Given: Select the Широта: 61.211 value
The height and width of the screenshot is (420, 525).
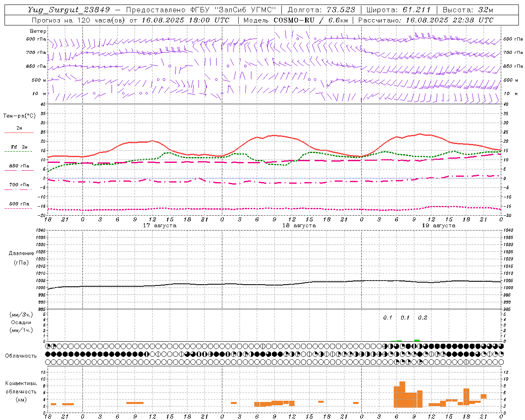Looking at the screenshot, I should coord(399,10).
